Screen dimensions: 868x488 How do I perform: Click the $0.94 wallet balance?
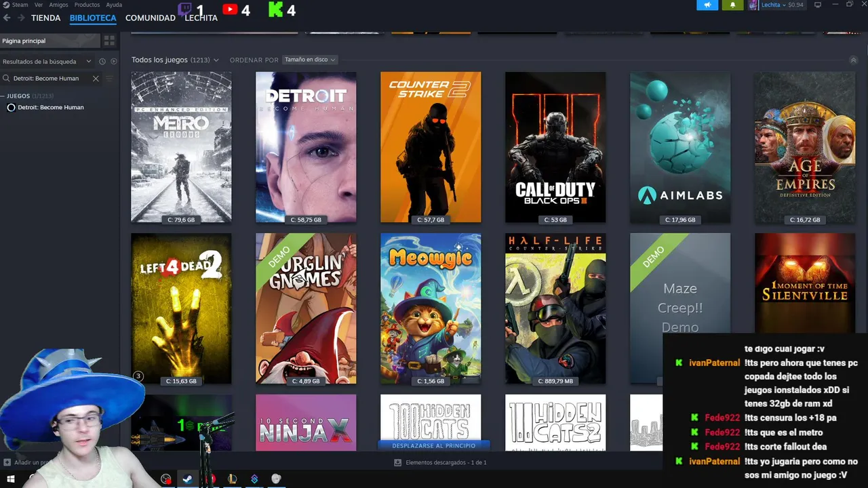(x=795, y=5)
